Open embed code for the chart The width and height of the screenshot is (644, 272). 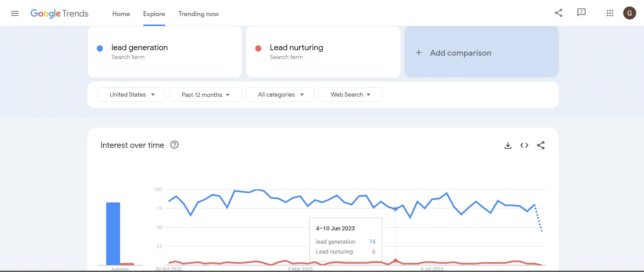tap(524, 145)
